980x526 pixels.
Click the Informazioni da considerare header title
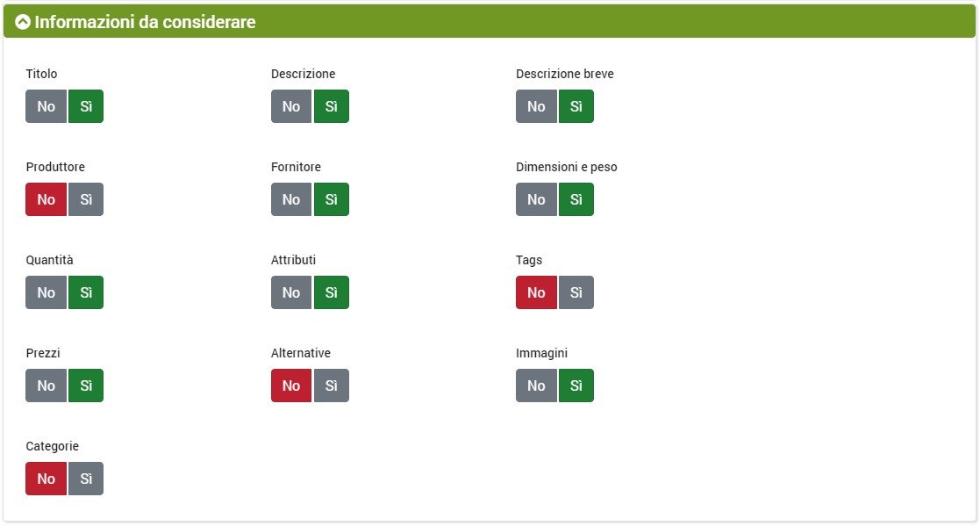click(x=145, y=22)
